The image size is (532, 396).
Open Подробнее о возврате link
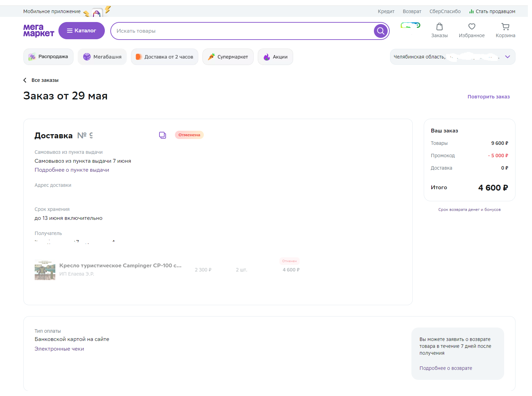[446, 368]
